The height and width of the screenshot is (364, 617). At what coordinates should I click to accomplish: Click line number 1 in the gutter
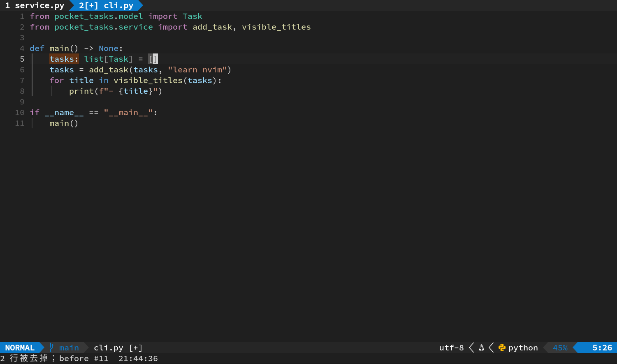[22, 16]
